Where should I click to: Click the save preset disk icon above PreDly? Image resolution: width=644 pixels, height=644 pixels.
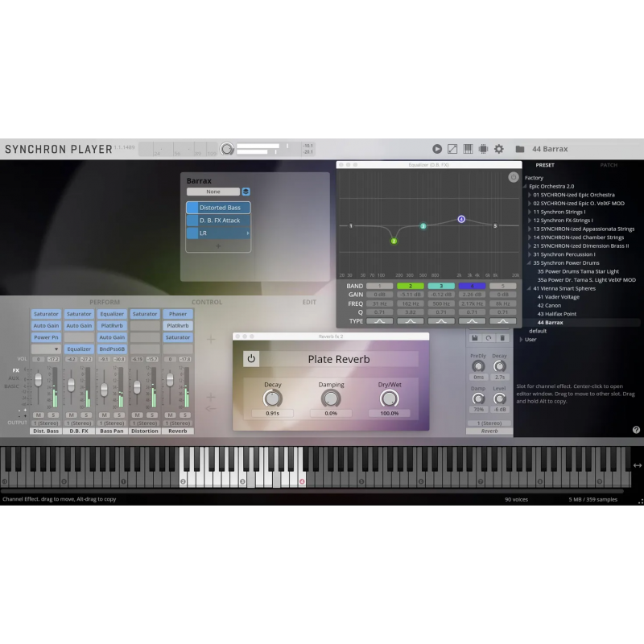(475, 338)
